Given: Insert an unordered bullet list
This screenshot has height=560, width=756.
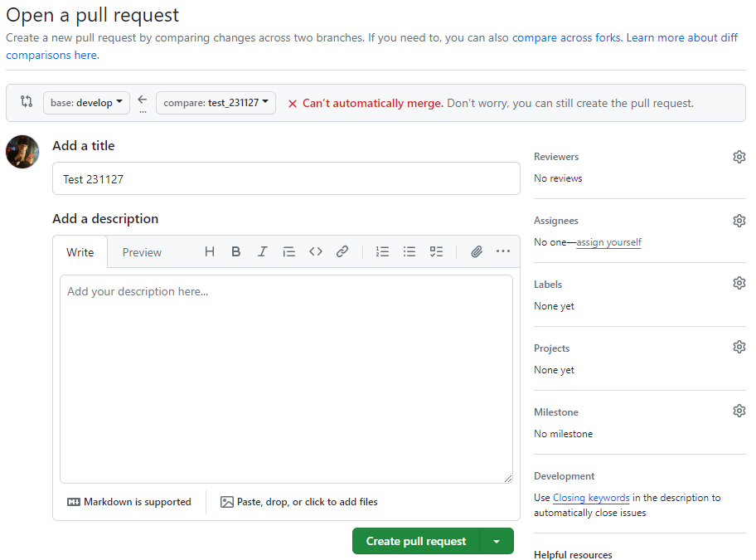Looking at the screenshot, I should pyautogui.click(x=409, y=251).
